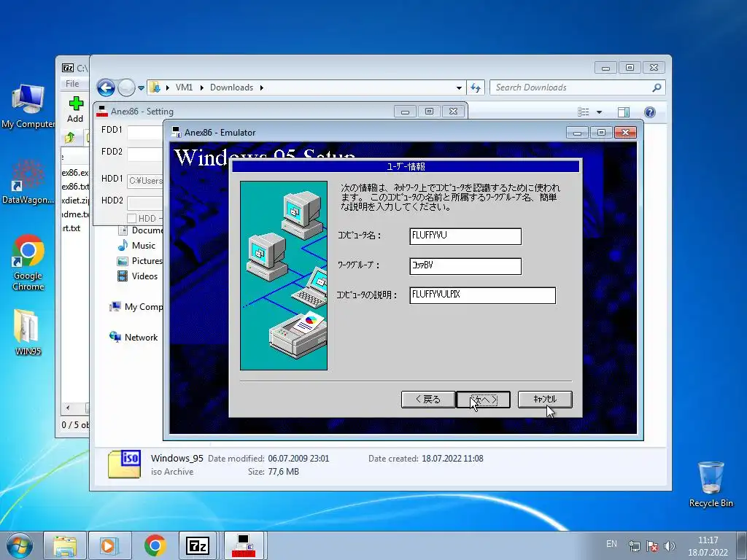Click the workgroup input field
Screen dimensions: 747x560
tap(465, 266)
